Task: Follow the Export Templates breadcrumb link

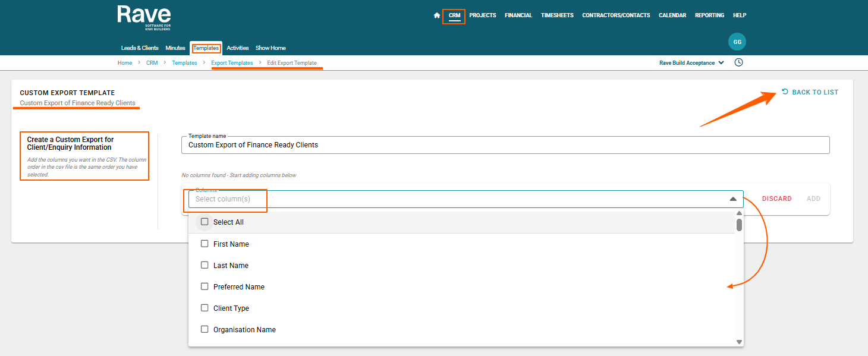Action: 232,63
